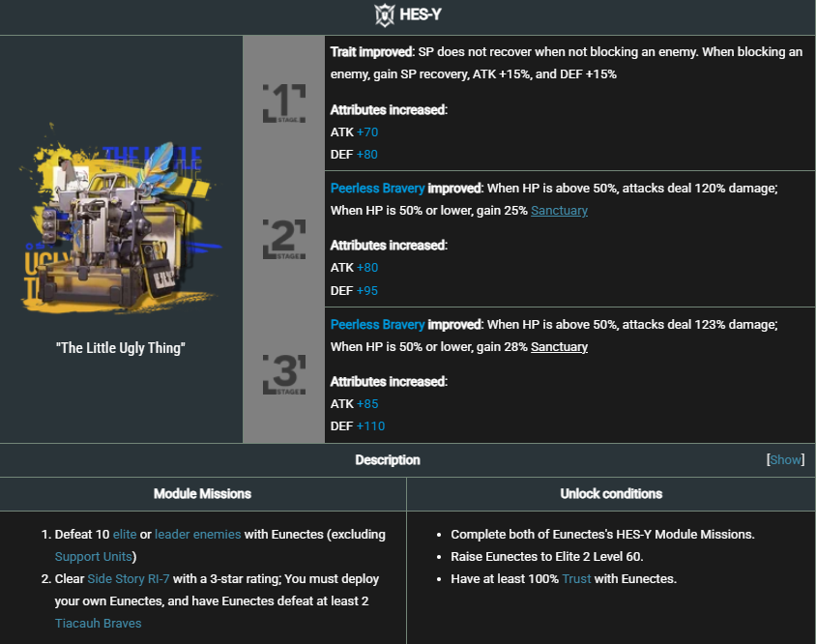Click the Stage 1 module icon
Image resolution: width=816 pixels, height=644 pixels.
click(283, 103)
